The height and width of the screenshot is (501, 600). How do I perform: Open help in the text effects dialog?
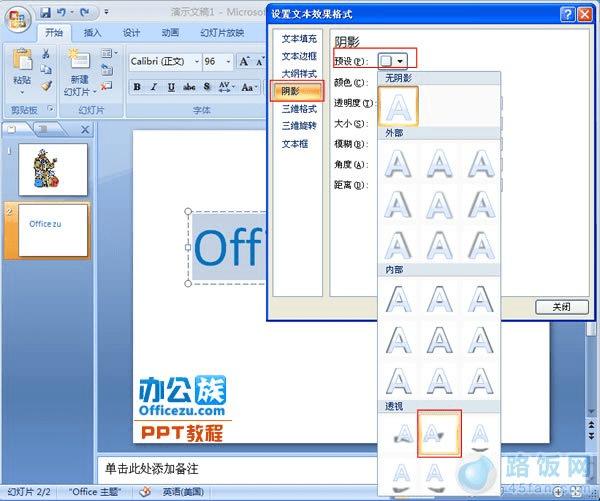point(567,15)
